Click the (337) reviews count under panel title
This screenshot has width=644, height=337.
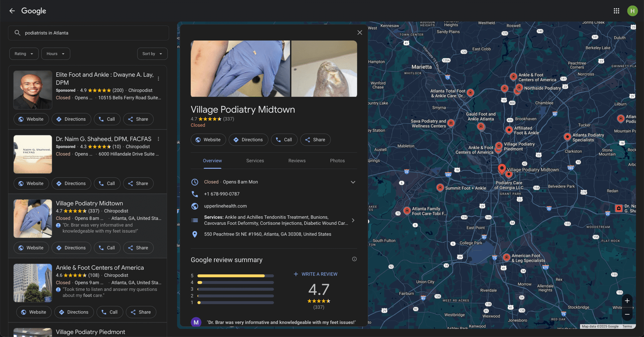click(229, 119)
